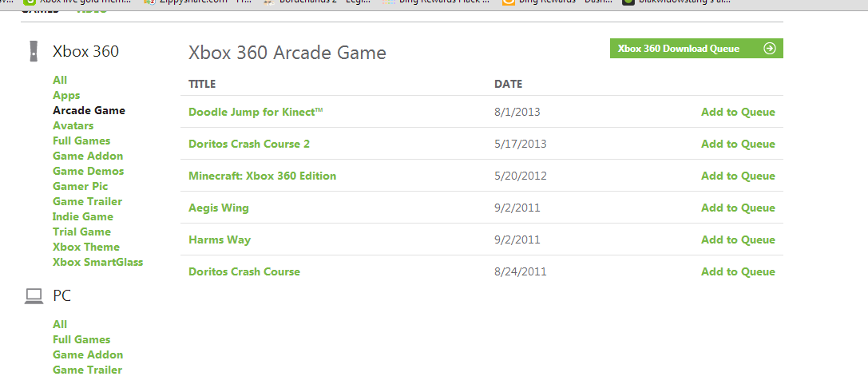
Task: Select Xbox SmartGlass category
Action: tap(98, 262)
